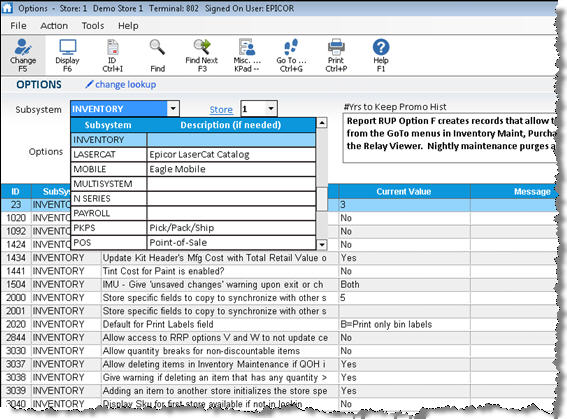
Task: Click the Current Value column header
Action: pos(404,191)
